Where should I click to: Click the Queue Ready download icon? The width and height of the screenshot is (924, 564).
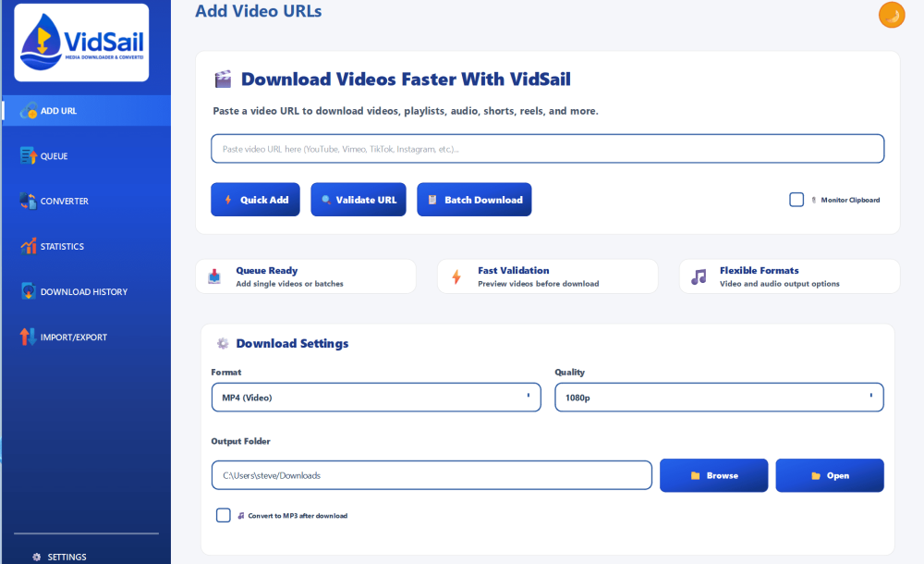214,276
